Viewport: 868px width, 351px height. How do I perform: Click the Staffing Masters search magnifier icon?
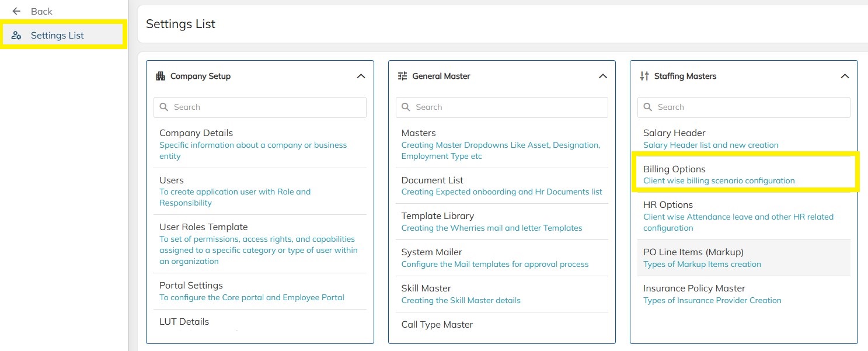click(x=648, y=107)
